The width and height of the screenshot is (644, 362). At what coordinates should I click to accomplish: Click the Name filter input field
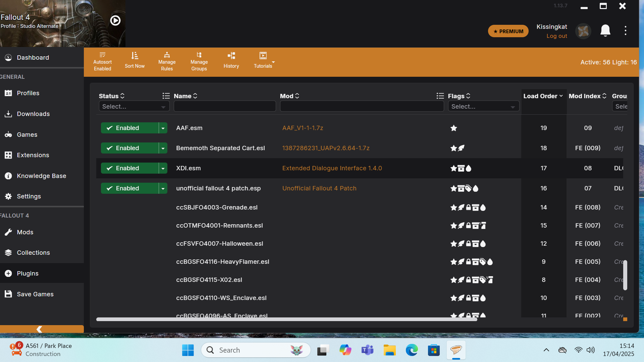coord(225,107)
